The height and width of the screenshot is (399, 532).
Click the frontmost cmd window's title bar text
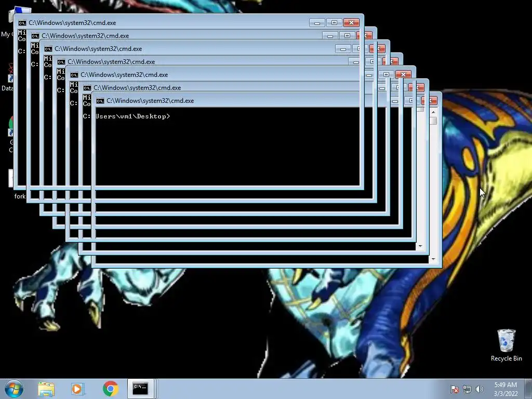(150, 101)
